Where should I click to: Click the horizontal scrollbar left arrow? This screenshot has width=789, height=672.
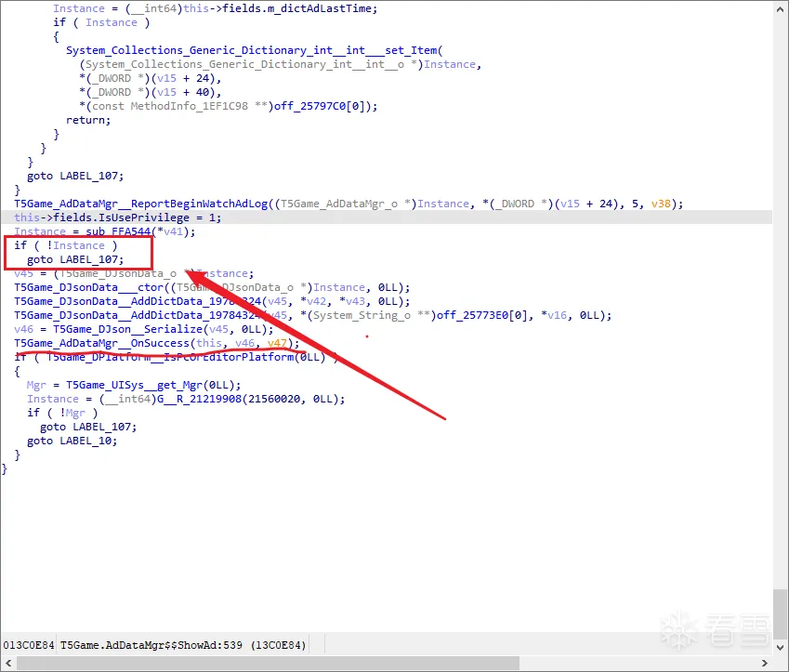point(7,664)
